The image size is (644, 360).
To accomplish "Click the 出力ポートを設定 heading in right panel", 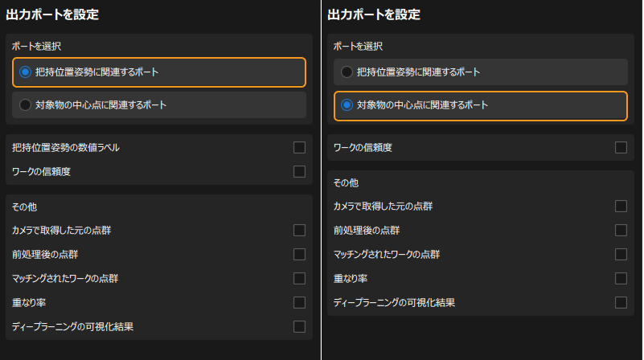I will 374,14.
